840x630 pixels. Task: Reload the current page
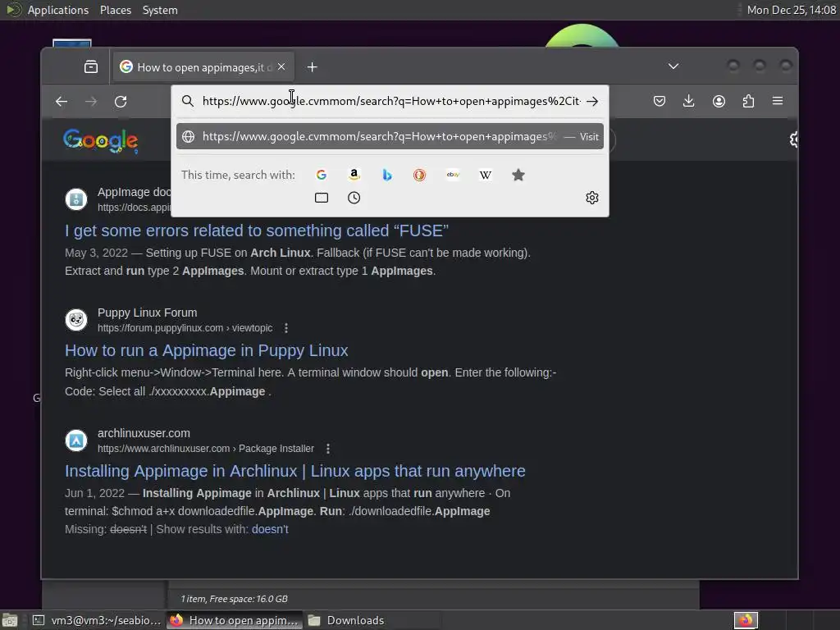(121, 101)
